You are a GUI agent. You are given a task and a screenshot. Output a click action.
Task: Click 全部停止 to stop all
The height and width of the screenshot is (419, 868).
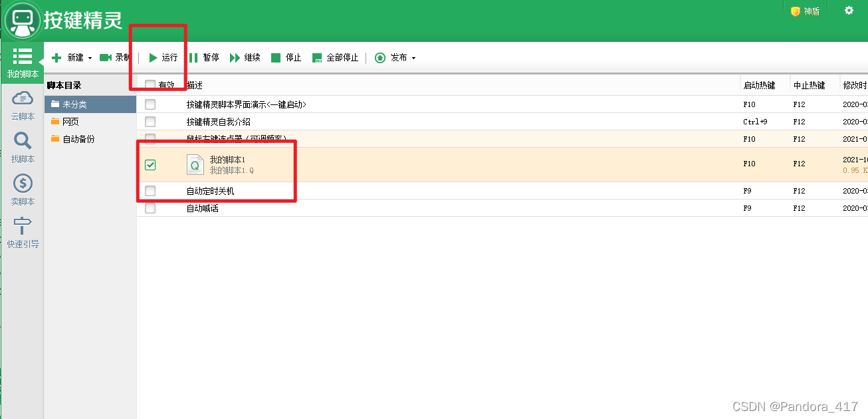335,58
